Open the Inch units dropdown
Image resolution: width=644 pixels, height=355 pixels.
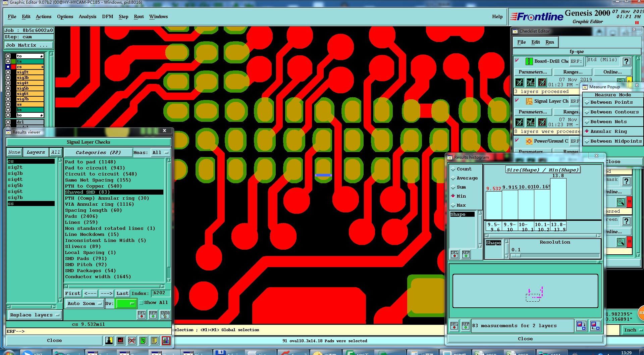633,330
